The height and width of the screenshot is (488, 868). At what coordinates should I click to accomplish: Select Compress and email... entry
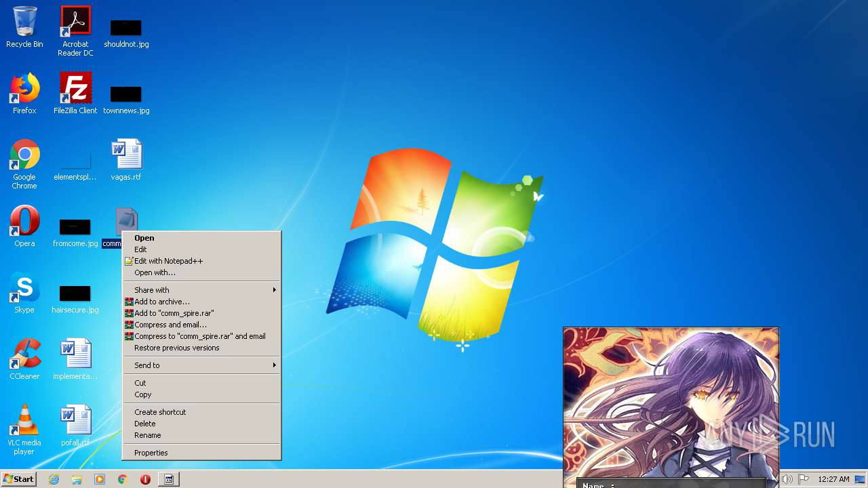click(x=201, y=325)
